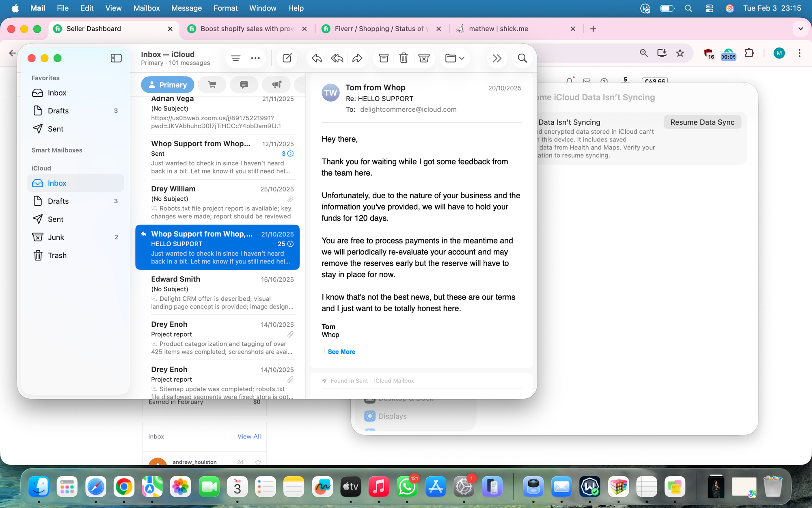Toggle the Mail sidebar visibility
812x508 pixels.
coord(116,58)
